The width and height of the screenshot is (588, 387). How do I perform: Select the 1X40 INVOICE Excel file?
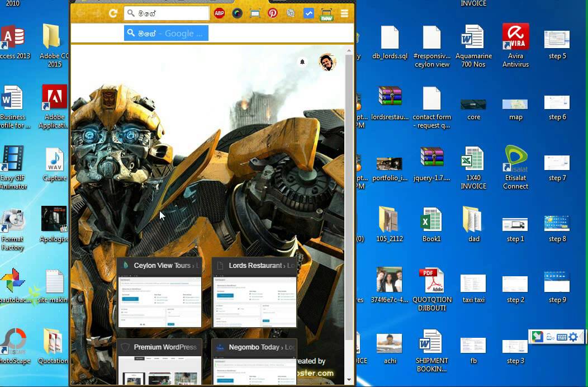pyautogui.click(x=473, y=168)
